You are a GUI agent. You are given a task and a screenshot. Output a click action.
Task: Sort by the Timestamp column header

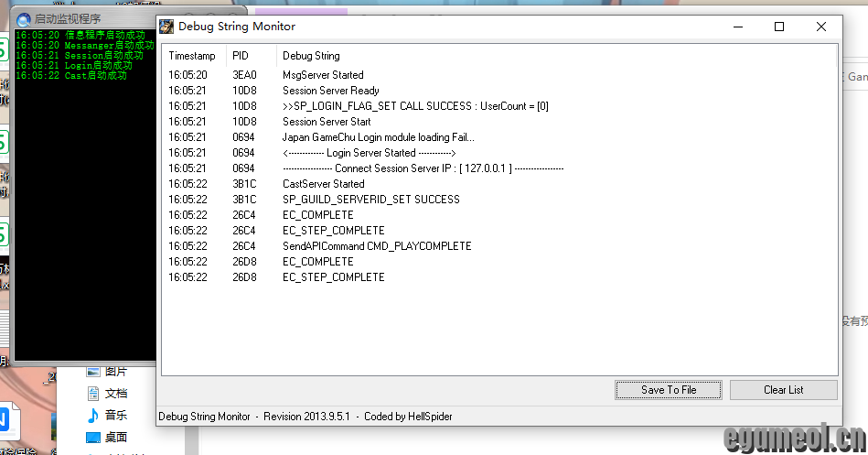pyautogui.click(x=192, y=56)
